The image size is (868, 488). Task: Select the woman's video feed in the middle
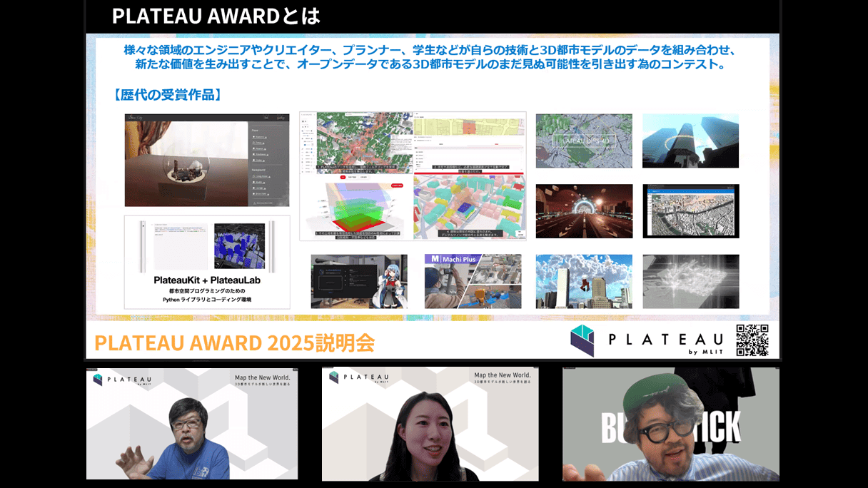(x=430, y=424)
